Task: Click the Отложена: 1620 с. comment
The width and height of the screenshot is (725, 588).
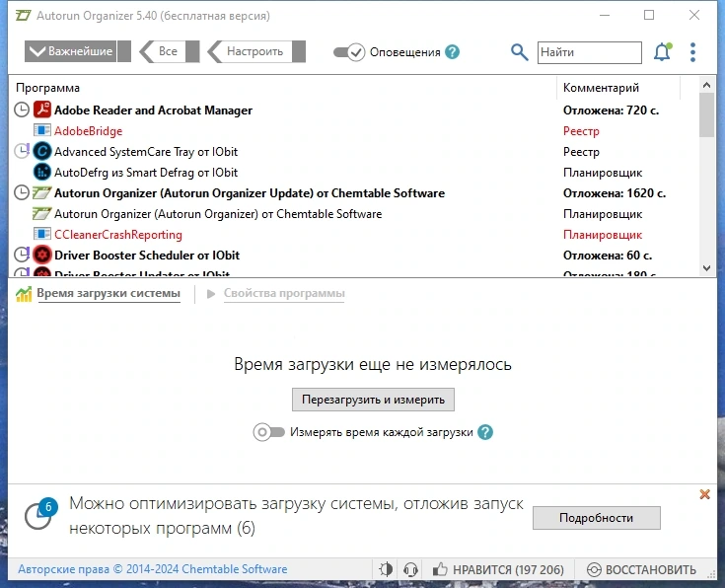Action: click(614, 193)
